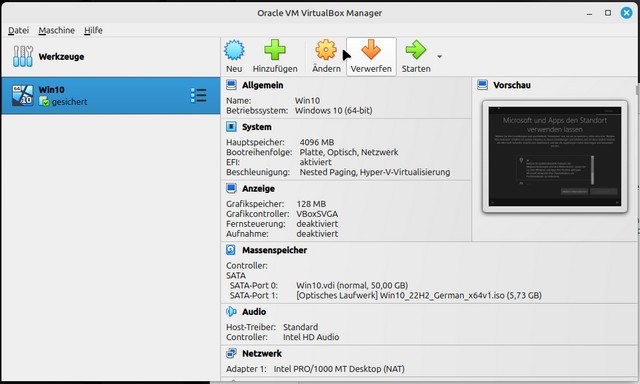
Task: Open the Netzwerk settings heading link
Action: coord(262,353)
